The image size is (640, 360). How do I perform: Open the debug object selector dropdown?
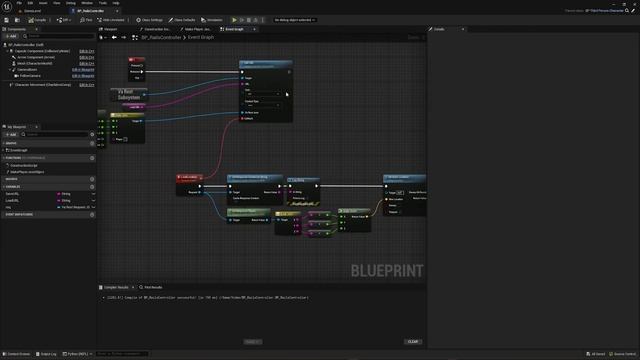[295, 20]
